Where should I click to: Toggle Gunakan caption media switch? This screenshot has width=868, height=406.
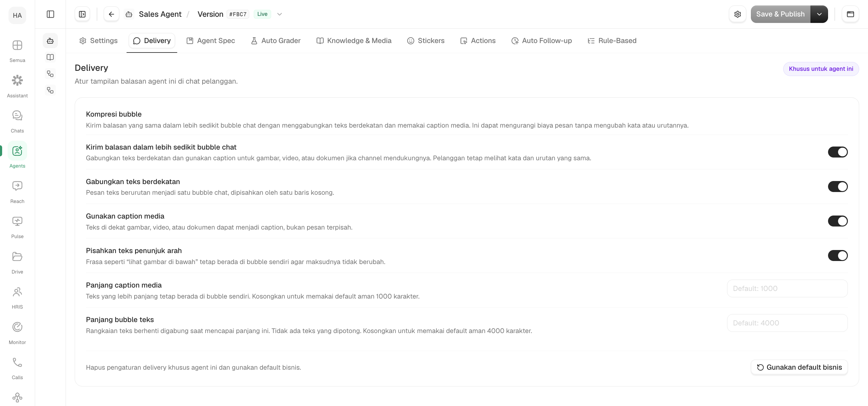(x=838, y=221)
